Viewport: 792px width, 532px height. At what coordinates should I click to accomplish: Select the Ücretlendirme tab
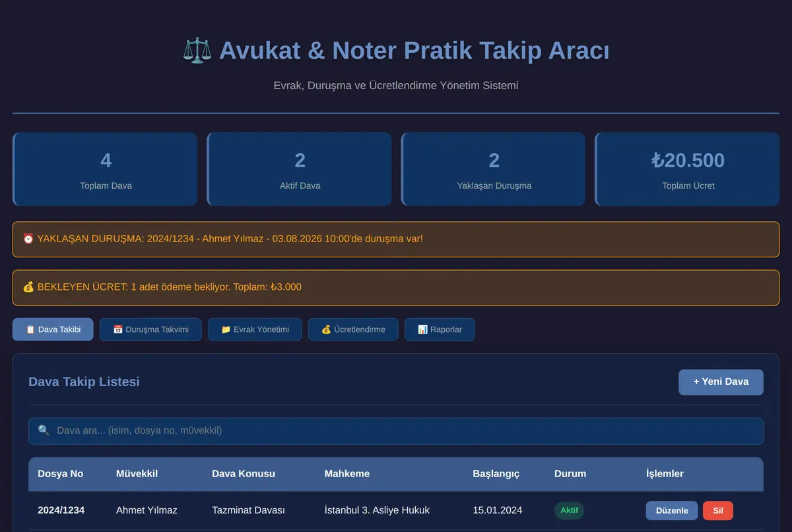353,329
